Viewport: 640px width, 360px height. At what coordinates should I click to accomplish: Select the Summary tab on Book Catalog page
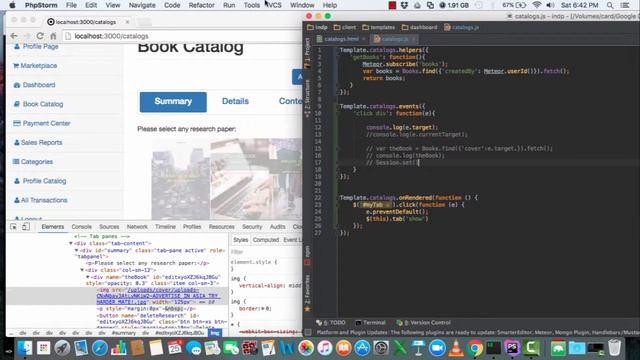[x=173, y=102]
